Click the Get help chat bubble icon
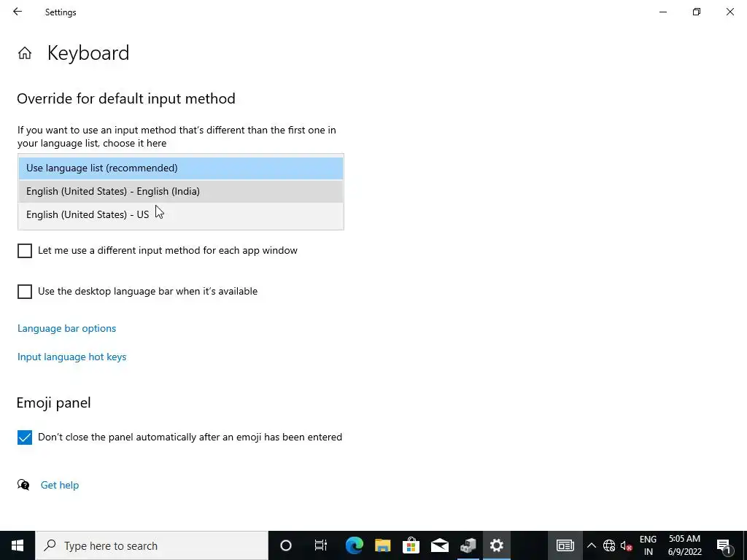The image size is (747, 560). click(x=23, y=485)
